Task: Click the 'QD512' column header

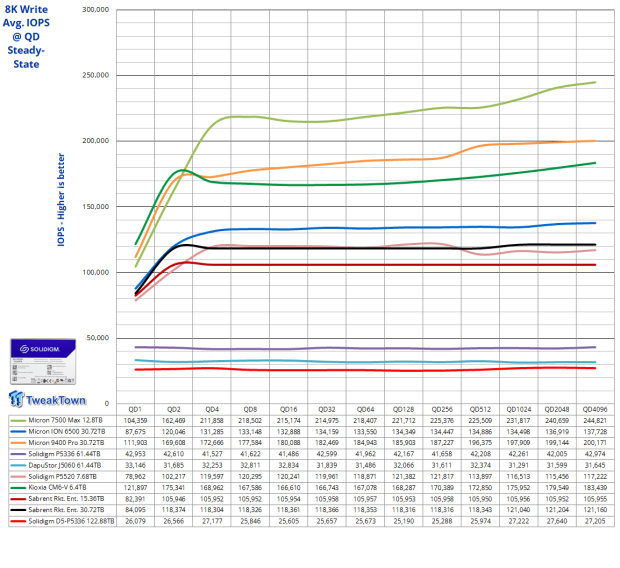Action: coord(480,409)
